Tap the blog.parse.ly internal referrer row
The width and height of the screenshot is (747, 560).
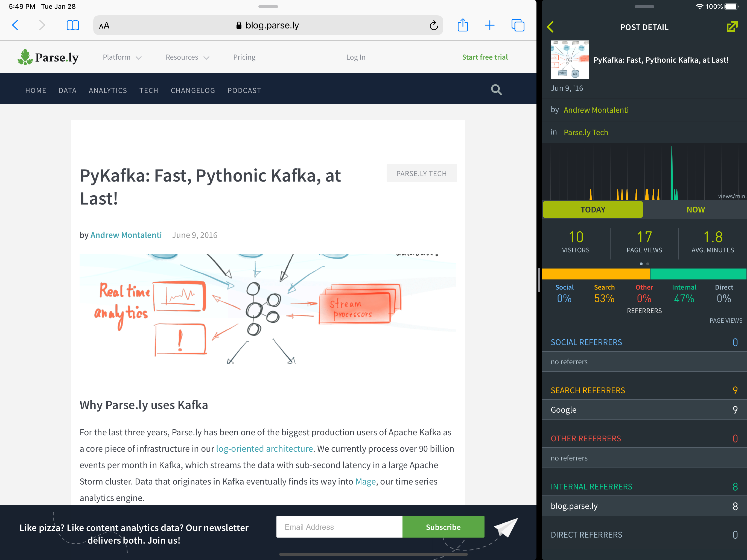644,506
